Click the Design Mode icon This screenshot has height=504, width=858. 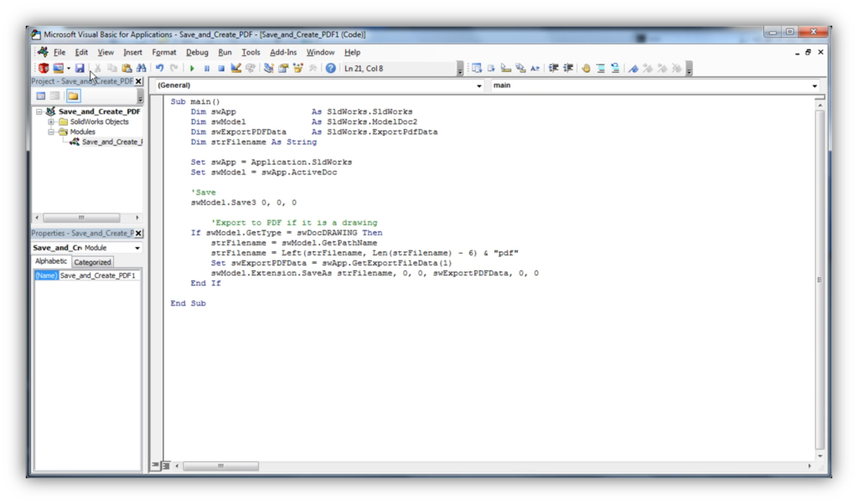coord(236,69)
